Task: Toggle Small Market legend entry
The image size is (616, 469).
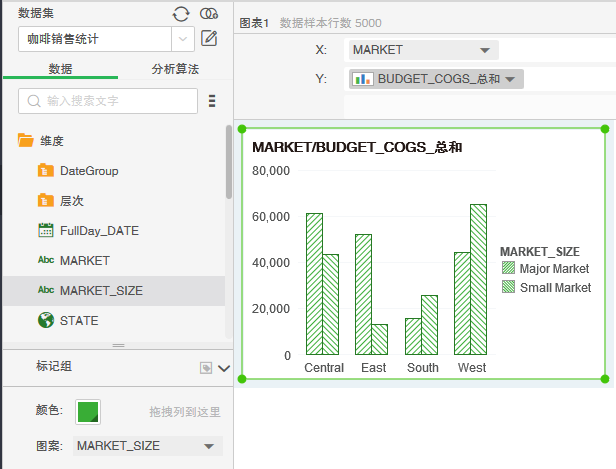Action: 546,288
